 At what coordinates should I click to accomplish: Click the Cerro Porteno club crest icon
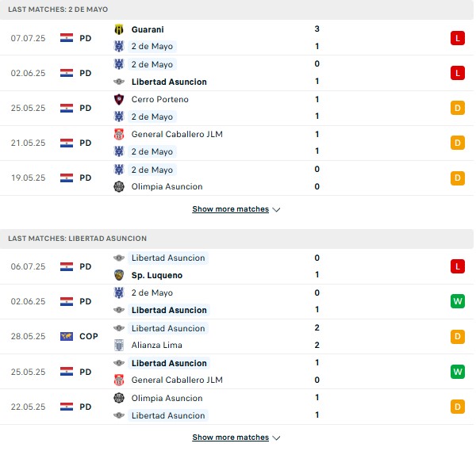(x=119, y=99)
